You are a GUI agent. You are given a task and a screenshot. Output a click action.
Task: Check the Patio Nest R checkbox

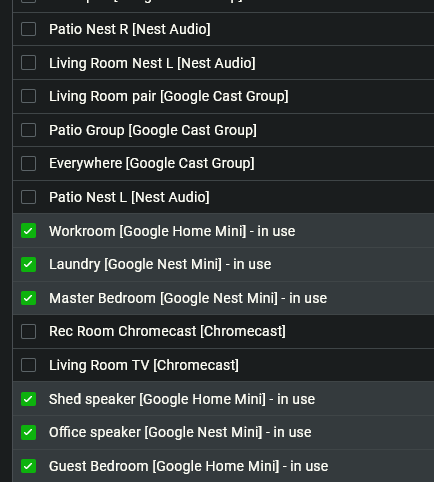[x=28, y=29]
